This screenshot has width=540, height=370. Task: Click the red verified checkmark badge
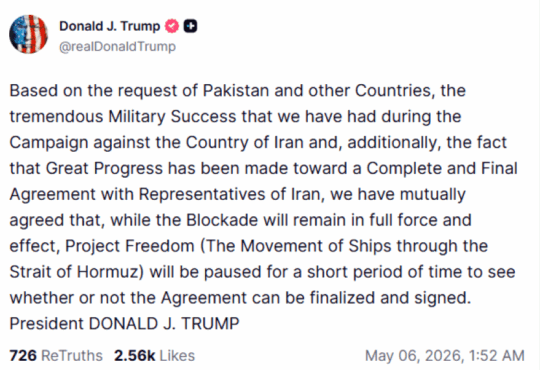click(172, 26)
